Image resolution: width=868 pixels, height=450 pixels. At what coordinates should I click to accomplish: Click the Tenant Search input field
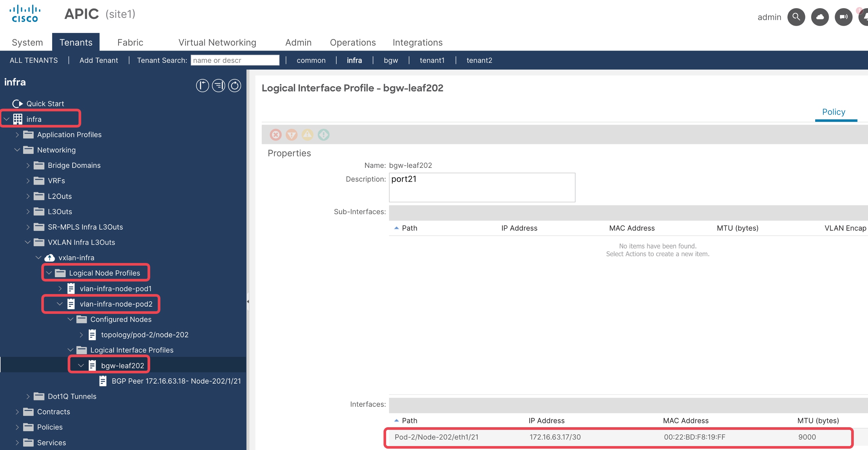235,60
